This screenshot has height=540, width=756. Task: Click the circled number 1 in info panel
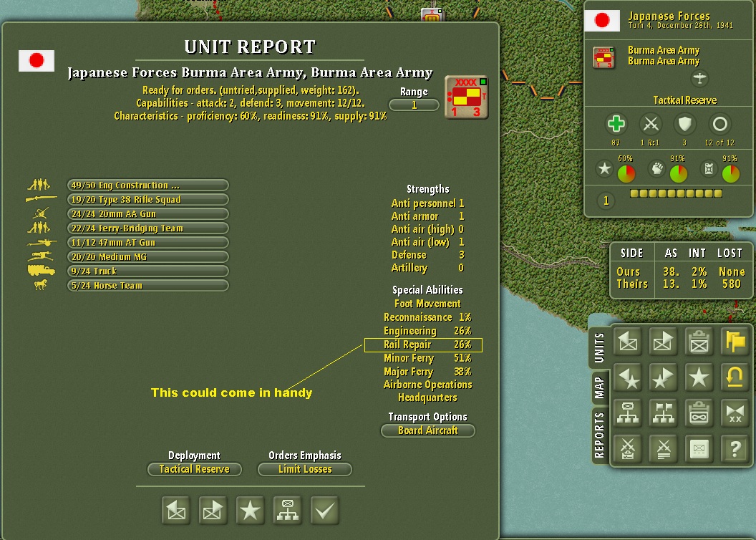point(606,201)
